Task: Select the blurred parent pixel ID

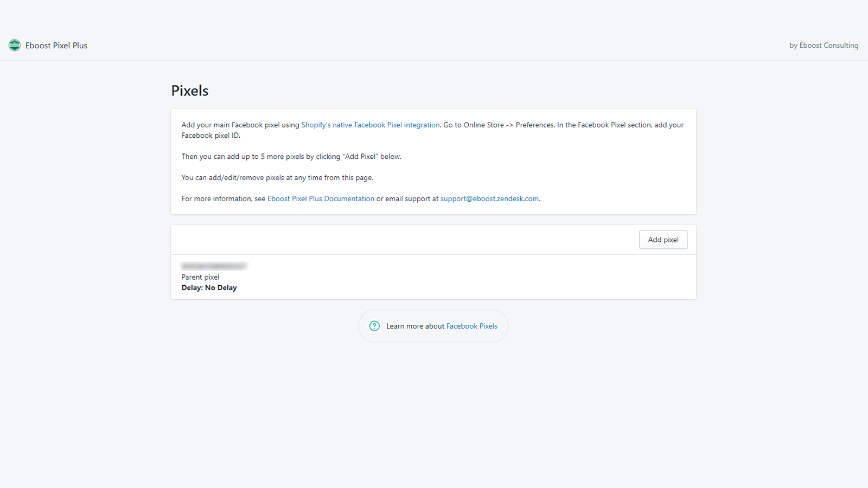Action: coord(214,266)
